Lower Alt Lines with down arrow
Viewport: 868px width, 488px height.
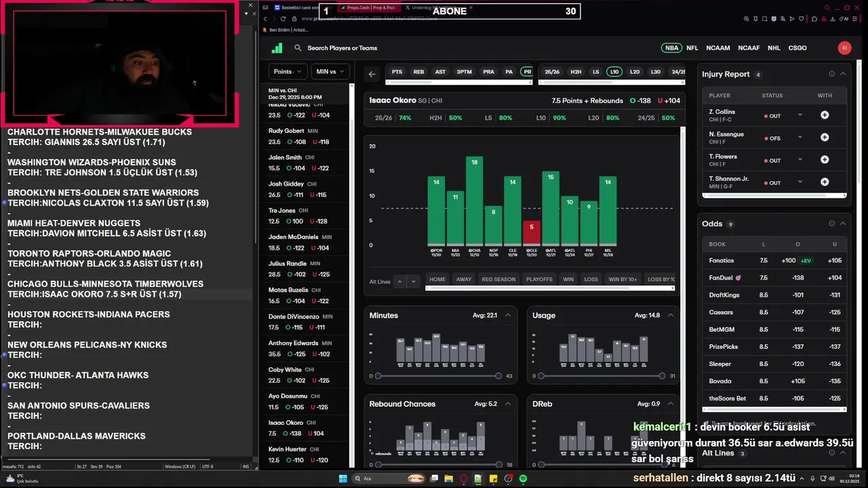click(x=413, y=281)
